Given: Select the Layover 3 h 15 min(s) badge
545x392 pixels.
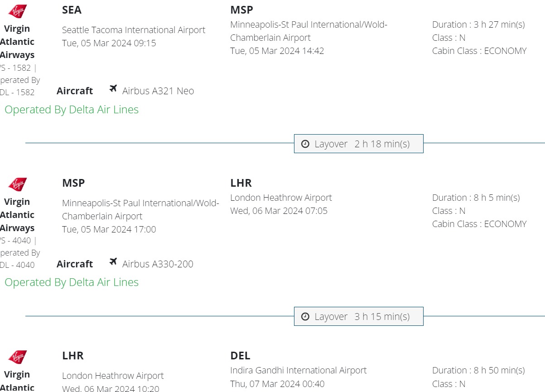Looking at the screenshot, I should (x=358, y=316).
